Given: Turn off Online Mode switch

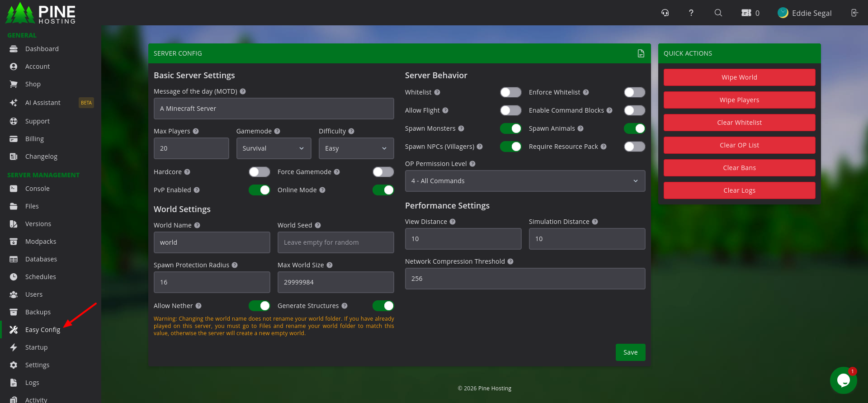Looking at the screenshot, I should pos(383,190).
